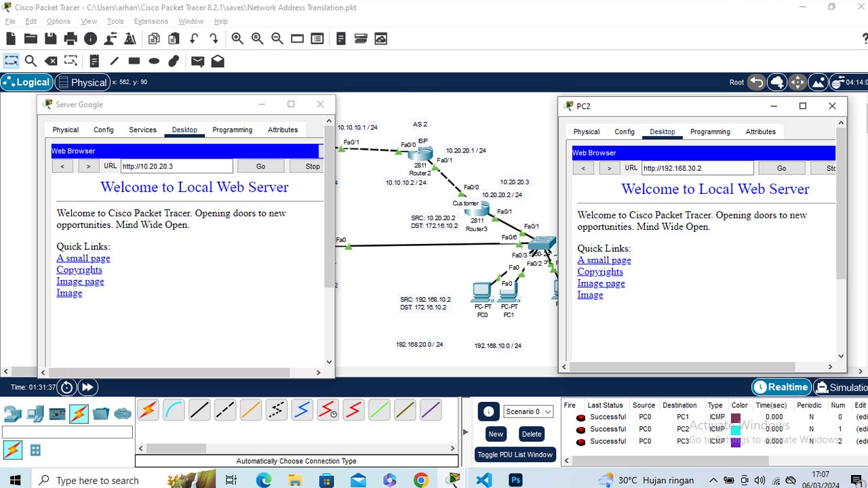This screenshot has height=488, width=868.
Task: Open Image page link in Server Google browser
Action: [80, 281]
